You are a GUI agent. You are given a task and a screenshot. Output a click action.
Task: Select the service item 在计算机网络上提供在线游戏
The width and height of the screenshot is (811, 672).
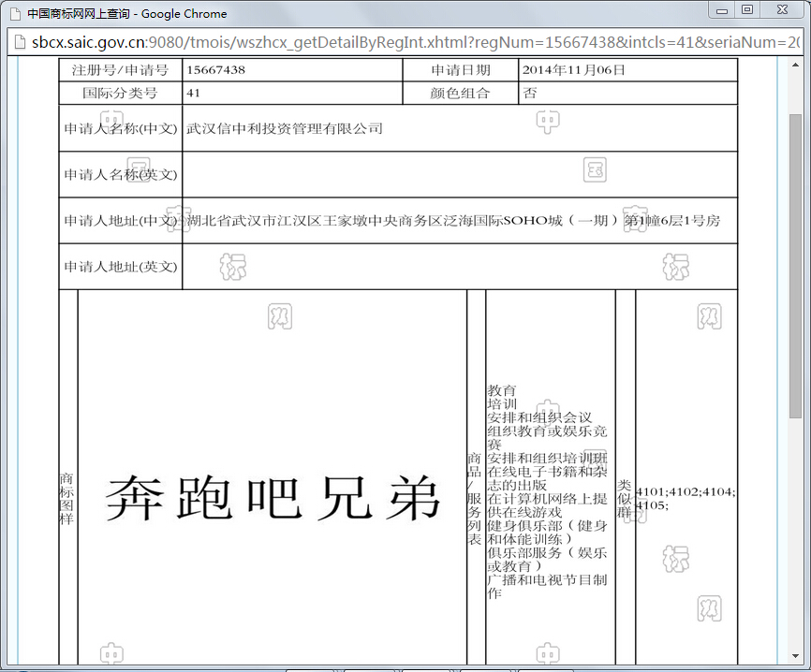(547, 505)
